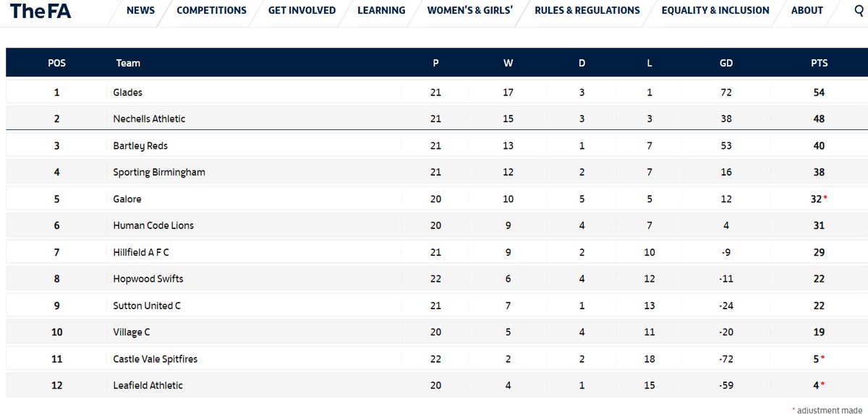Select the Human Code Lions team name
The image size is (868, 414).
point(153,225)
